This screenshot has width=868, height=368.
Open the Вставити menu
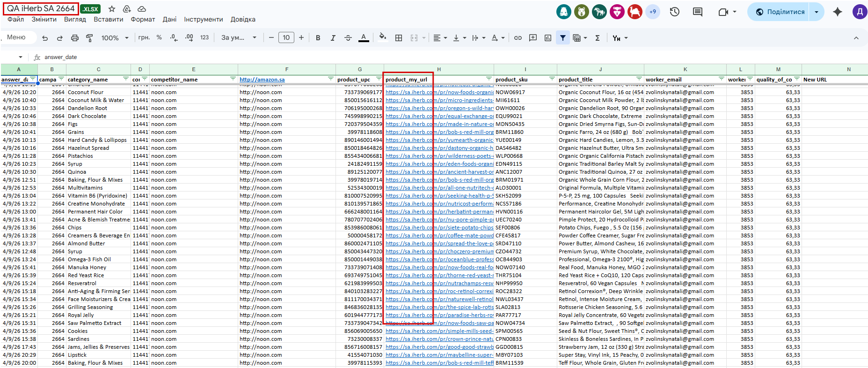click(109, 19)
